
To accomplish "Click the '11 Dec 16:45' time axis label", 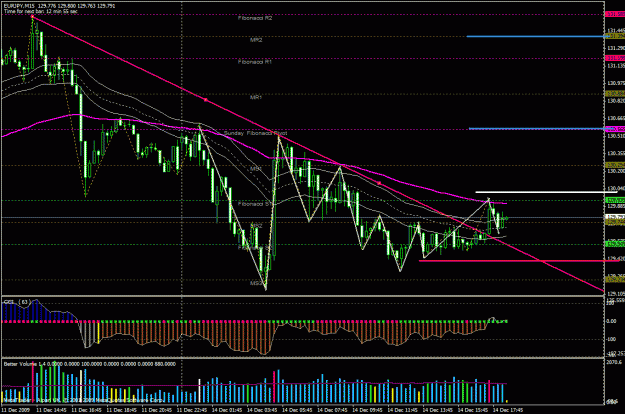I will 86,410.
